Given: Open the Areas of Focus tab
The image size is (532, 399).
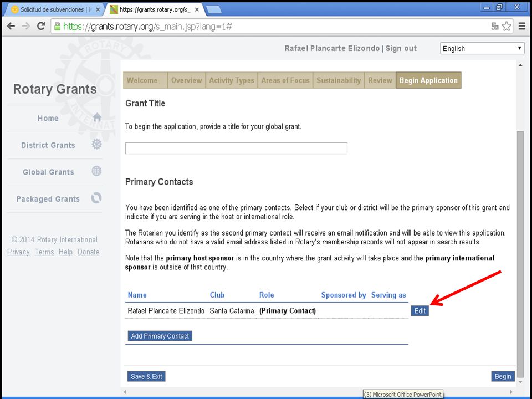Looking at the screenshot, I should click(x=285, y=80).
